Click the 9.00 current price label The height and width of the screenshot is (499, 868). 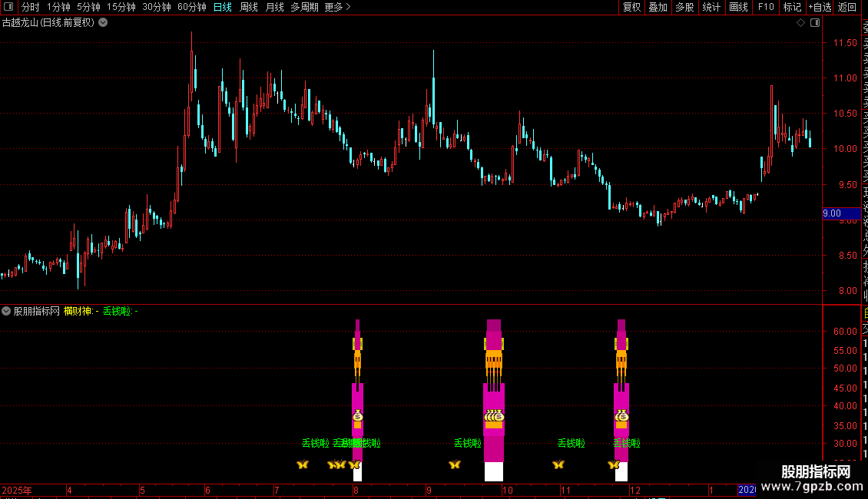[841, 213]
